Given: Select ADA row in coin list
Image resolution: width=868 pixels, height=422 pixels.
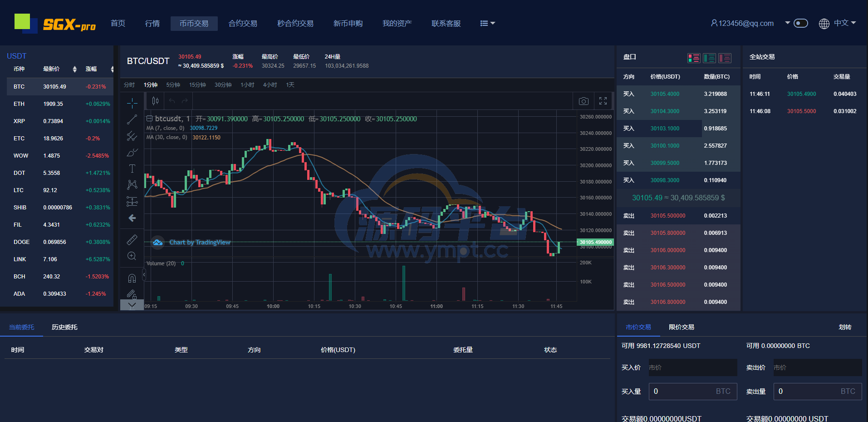Looking at the screenshot, I should click(60, 294).
